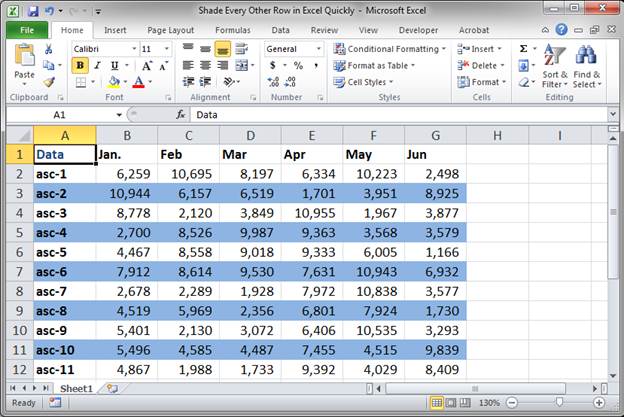Switch to the Page Layout tab
Screen dimensions: 624x417
(x=170, y=30)
